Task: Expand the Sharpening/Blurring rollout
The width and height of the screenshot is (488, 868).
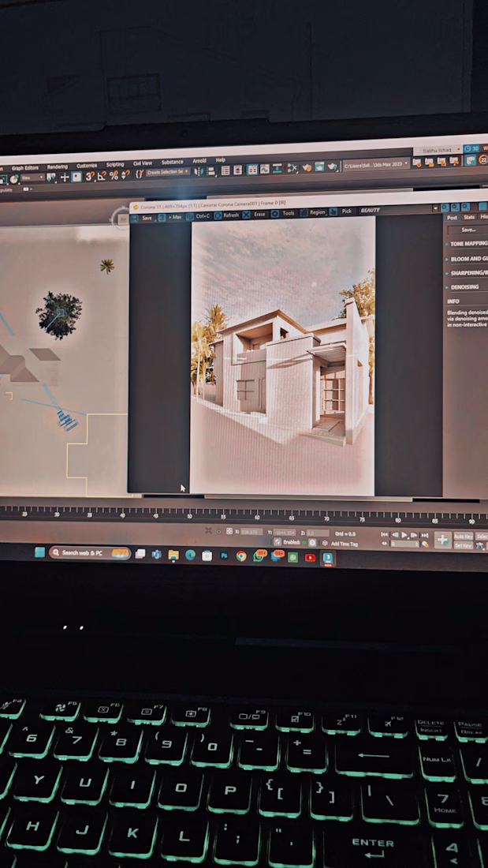Action: pyautogui.click(x=467, y=273)
